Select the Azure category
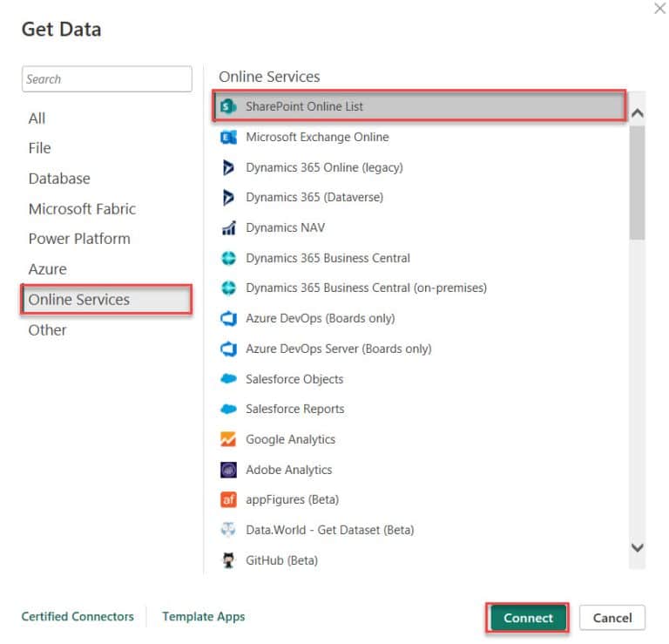Image resolution: width=669 pixels, height=644 pixels. (47, 269)
